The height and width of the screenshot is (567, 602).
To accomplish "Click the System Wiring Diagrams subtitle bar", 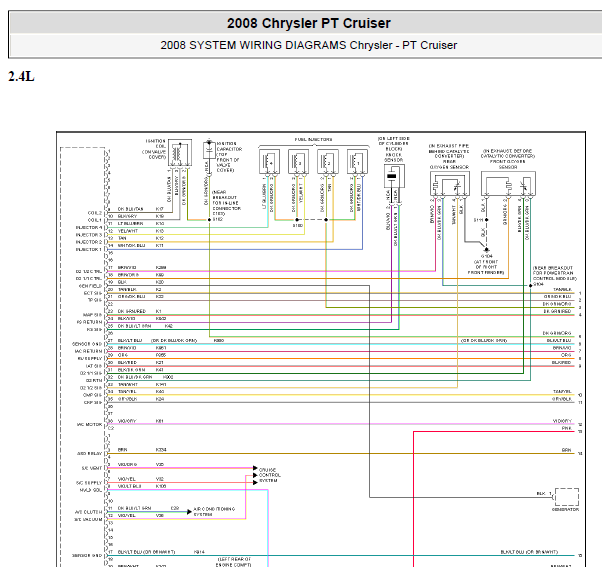I will click(x=306, y=45).
